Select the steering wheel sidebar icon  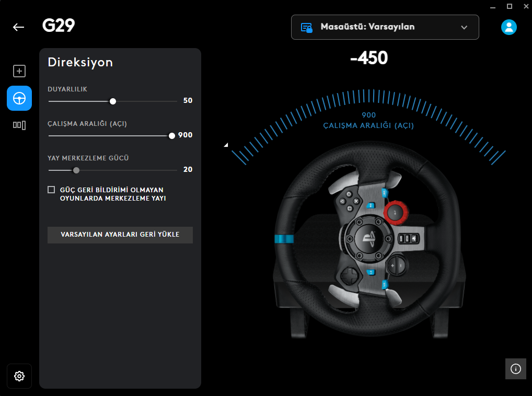pos(19,98)
